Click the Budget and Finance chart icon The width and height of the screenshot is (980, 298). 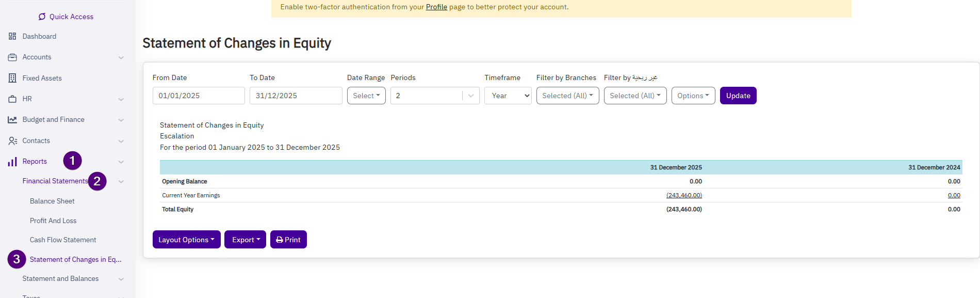pyautogui.click(x=12, y=120)
